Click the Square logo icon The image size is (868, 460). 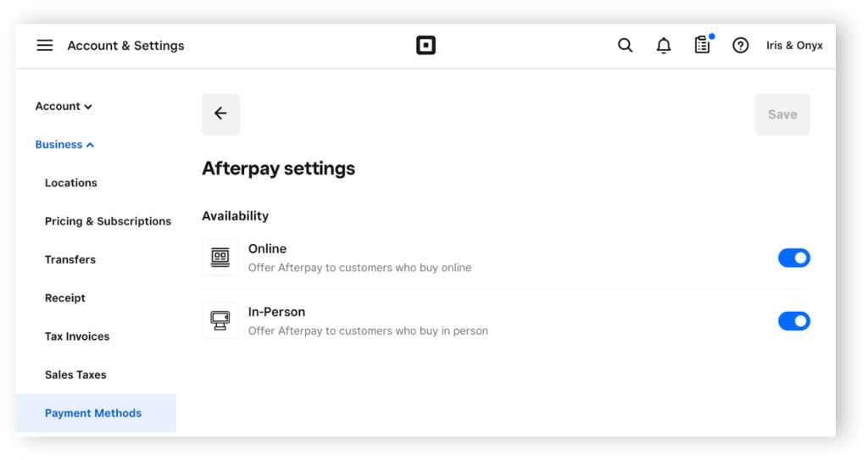(x=426, y=46)
